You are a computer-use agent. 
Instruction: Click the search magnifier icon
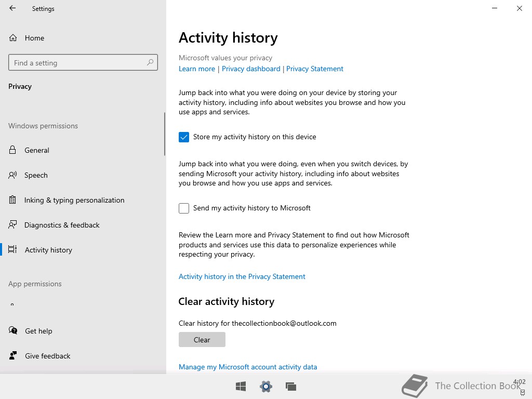150,62
